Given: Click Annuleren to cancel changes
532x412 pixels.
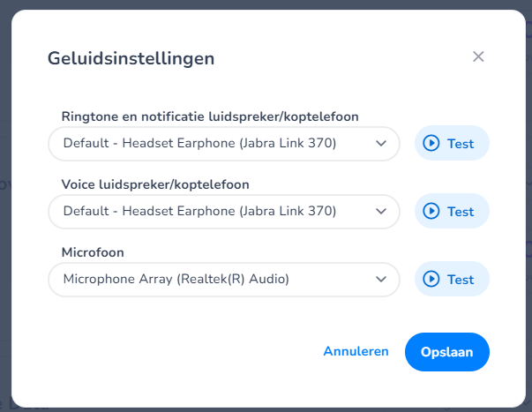Looking at the screenshot, I should (x=356, y=351).
